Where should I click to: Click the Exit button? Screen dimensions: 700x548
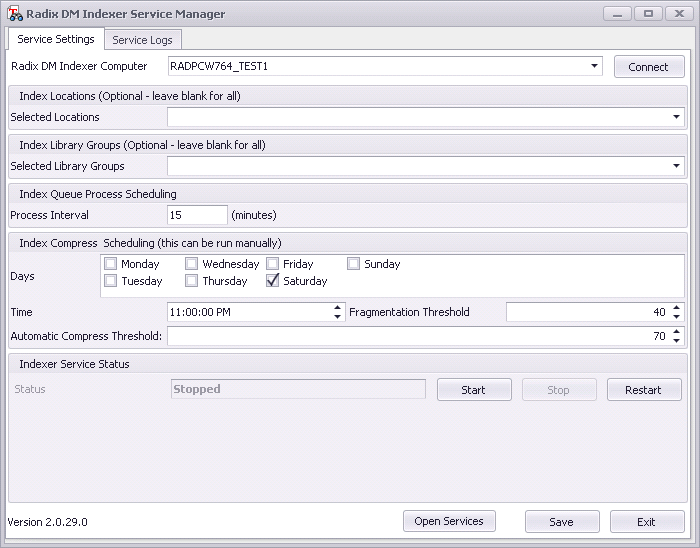point(647,522)
